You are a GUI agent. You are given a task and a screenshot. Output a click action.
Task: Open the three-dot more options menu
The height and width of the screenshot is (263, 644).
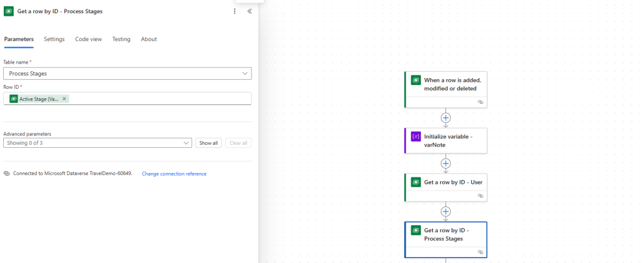click(x=235, y=11)
